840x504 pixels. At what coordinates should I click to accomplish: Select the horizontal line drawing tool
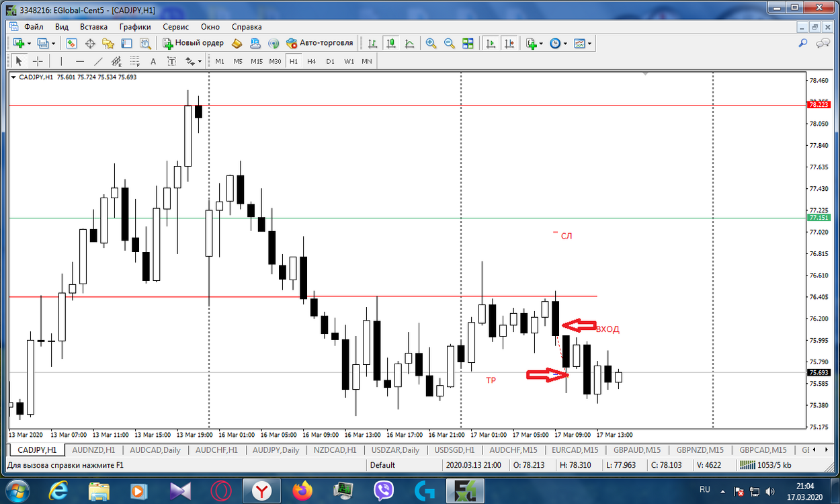click(79, 61)
